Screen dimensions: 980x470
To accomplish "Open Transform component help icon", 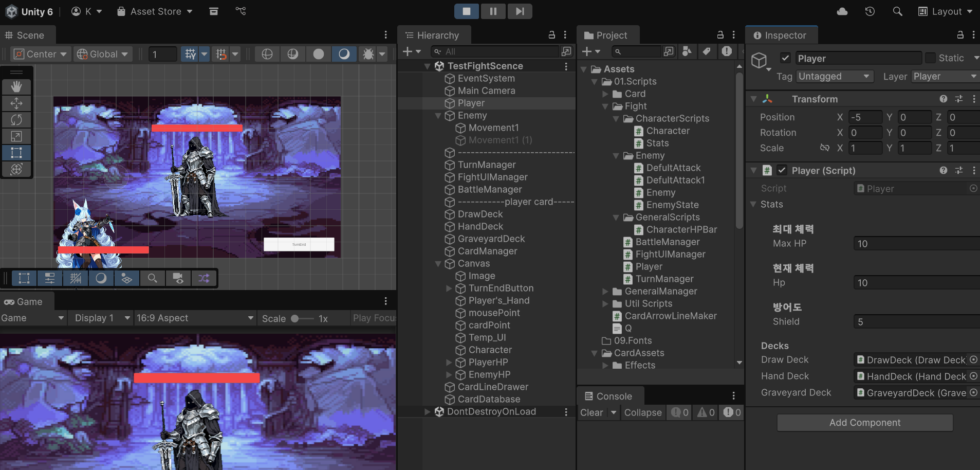I will click(944, 99).
